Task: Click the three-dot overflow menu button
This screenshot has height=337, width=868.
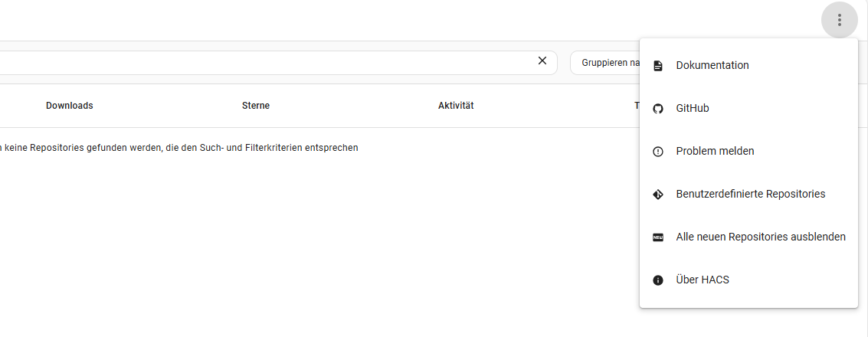Action: click(839, 21)
